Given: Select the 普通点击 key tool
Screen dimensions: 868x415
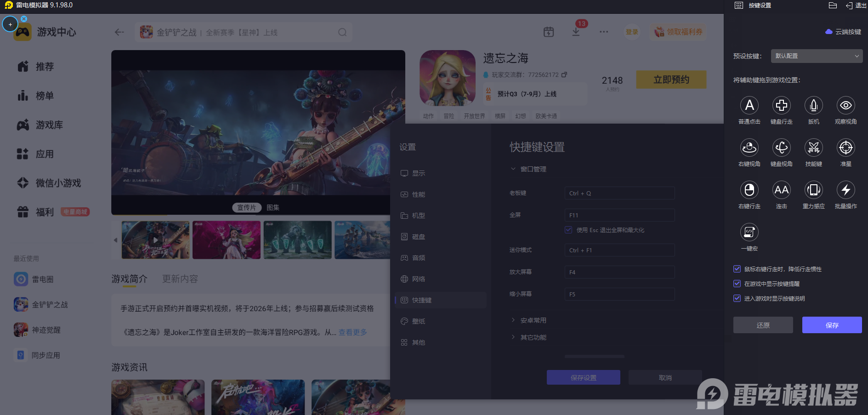Looking at the screenshot, I should (x=749, y=106).
